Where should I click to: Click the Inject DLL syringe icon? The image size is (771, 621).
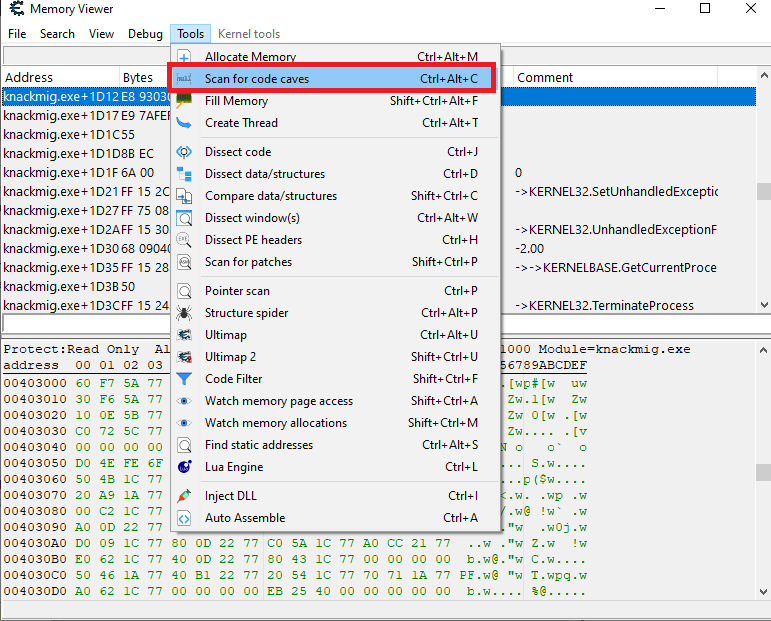(x=184, y=496)
